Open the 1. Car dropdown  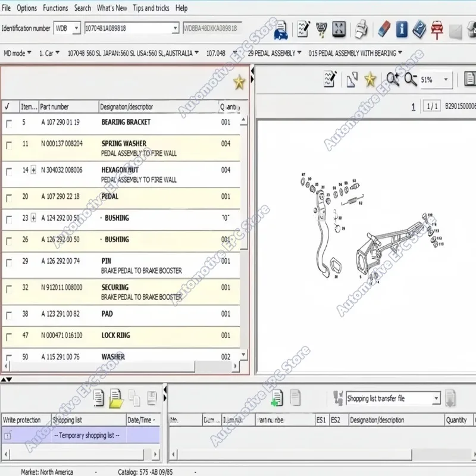click(x=57, y=53)
